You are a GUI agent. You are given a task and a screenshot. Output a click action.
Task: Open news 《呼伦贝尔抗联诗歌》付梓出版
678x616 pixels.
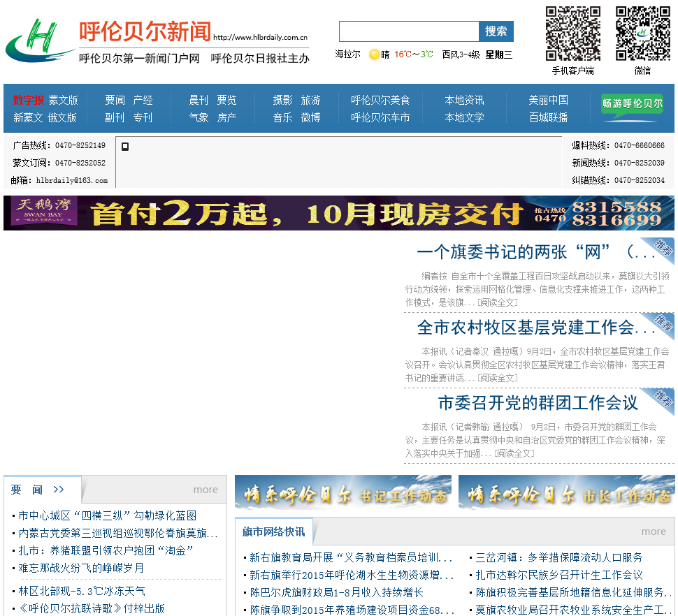[92, 608]
